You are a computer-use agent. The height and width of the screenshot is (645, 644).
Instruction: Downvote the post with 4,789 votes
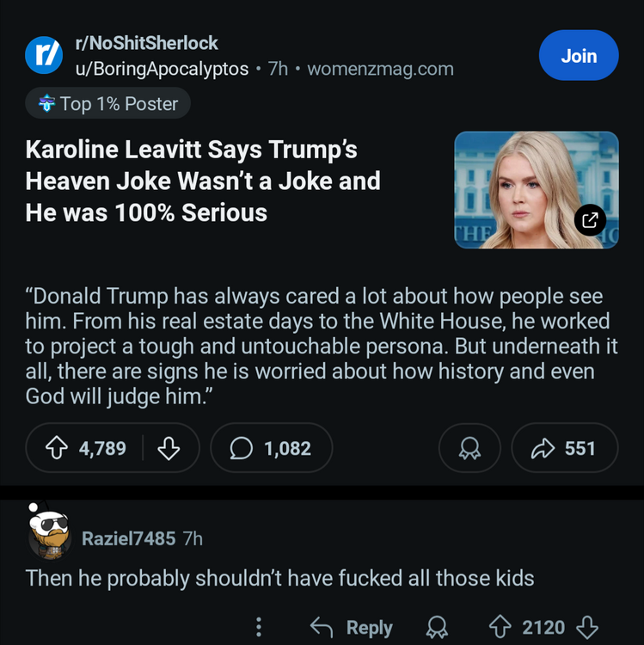click(169, 448)
